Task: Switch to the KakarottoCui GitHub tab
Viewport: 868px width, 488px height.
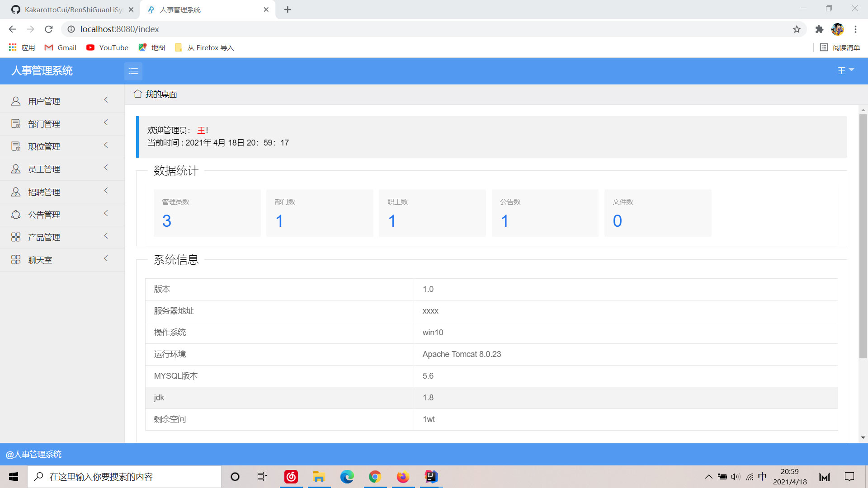Action: click(x=72, y=9)
